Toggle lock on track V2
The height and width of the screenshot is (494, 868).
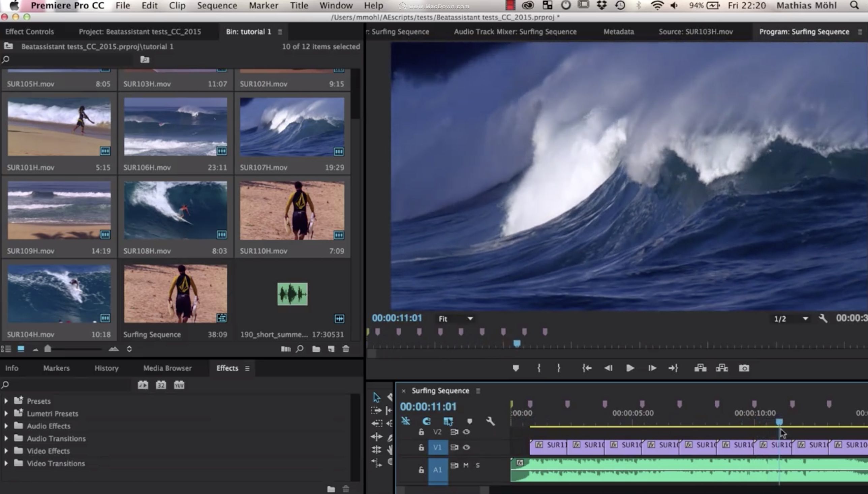(x=421, y=432)
